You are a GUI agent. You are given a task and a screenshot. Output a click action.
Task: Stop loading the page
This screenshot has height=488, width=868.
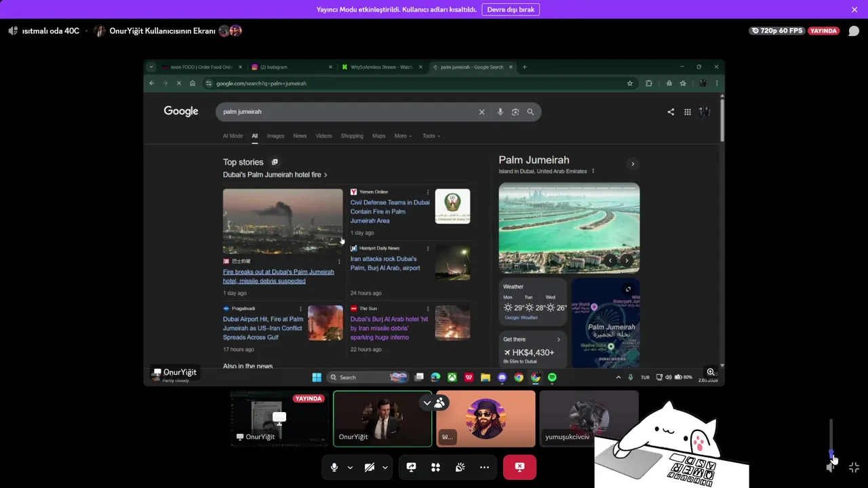point(179,83)
